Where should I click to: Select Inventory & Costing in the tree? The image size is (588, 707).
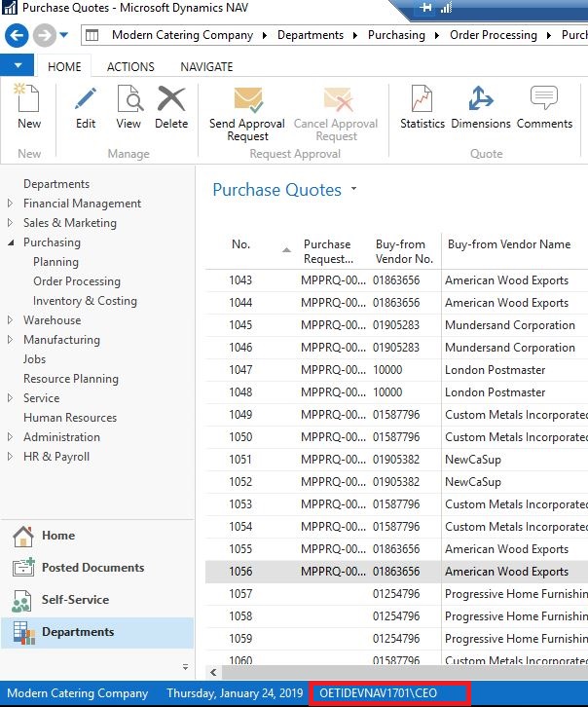pos(85,301)
